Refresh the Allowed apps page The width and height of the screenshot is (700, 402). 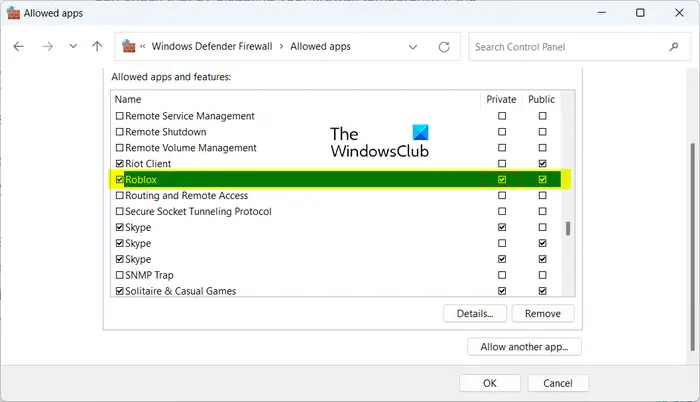coord(444,47)
